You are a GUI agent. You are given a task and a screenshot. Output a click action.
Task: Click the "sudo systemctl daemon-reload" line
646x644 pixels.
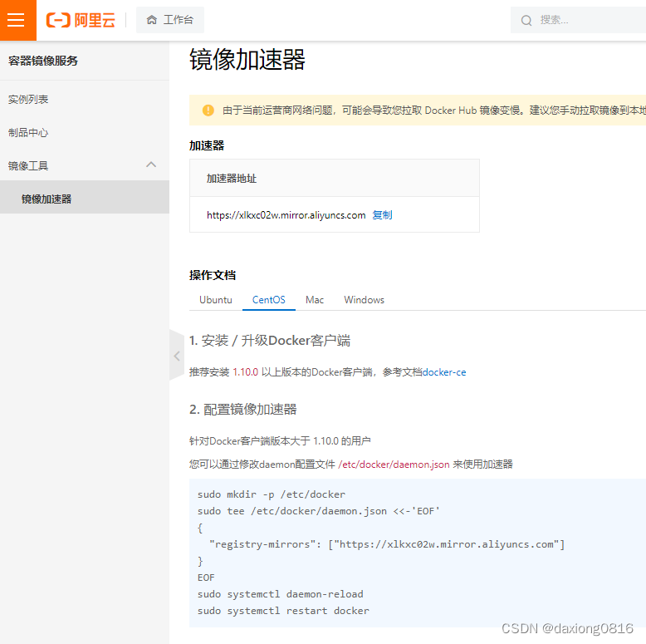point(280,594)
